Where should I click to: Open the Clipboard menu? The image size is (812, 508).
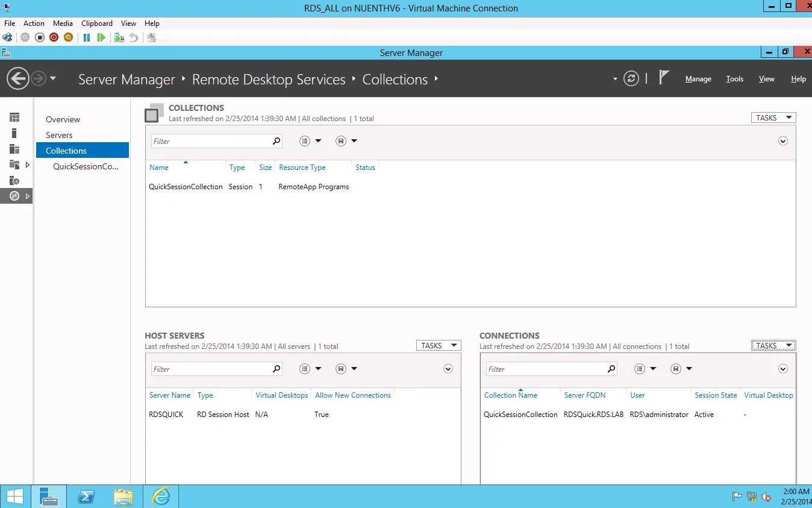(x=97, y=24)
